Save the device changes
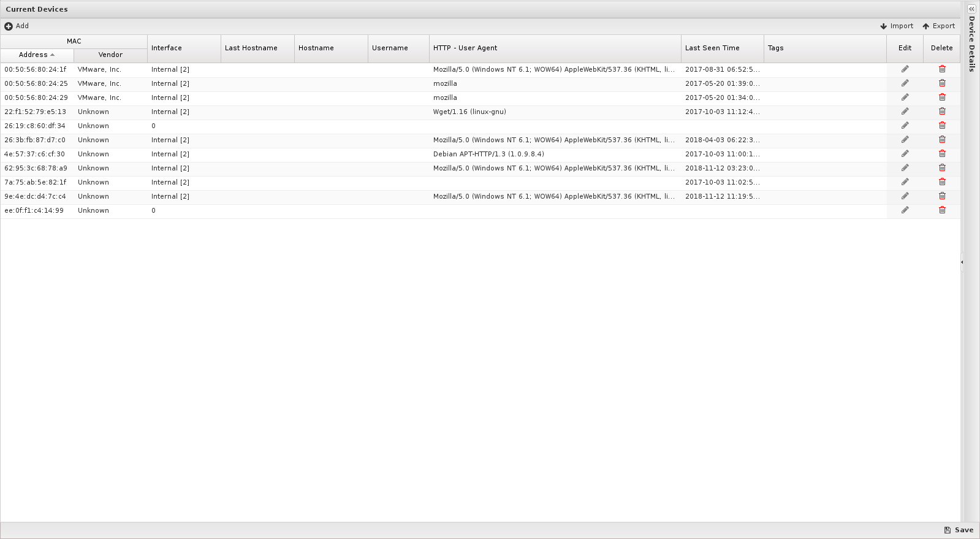 pos(959,530)
